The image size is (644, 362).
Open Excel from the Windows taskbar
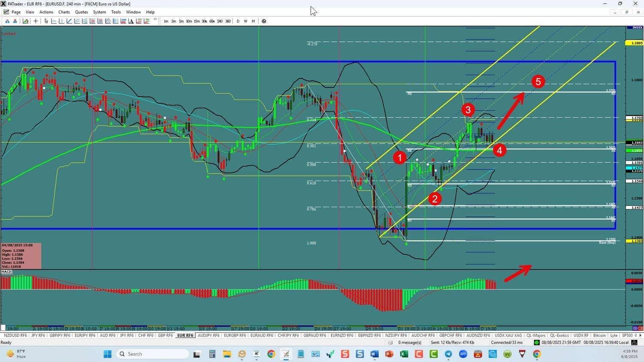click(x=404, y=354)
